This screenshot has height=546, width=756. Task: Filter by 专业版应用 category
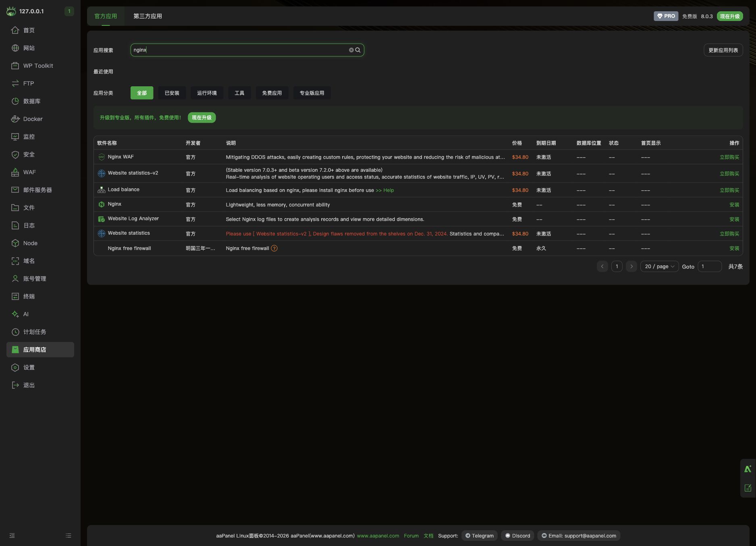tap(312, 93)
